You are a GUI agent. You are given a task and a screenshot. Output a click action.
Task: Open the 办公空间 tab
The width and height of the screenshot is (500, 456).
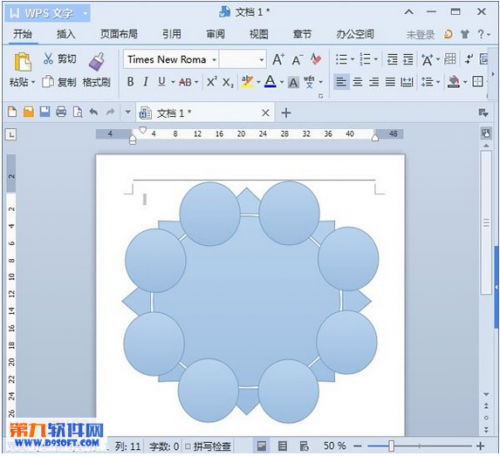(355, 34)
